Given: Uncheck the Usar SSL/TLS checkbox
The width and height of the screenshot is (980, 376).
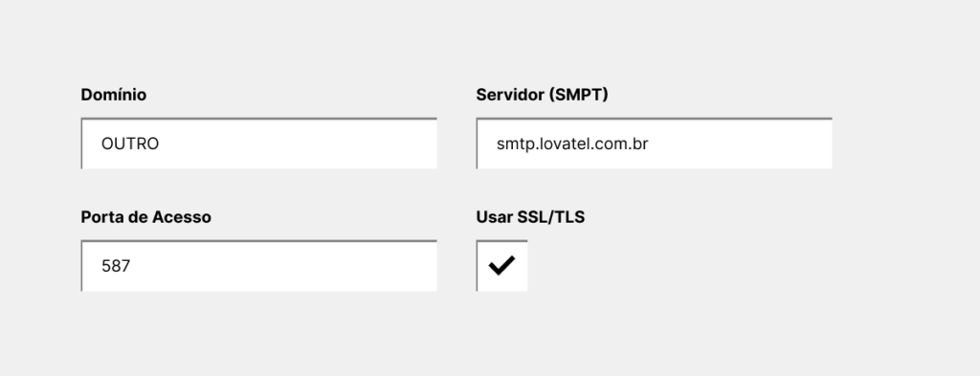Looking at the screenshot, I should [501, 265].
